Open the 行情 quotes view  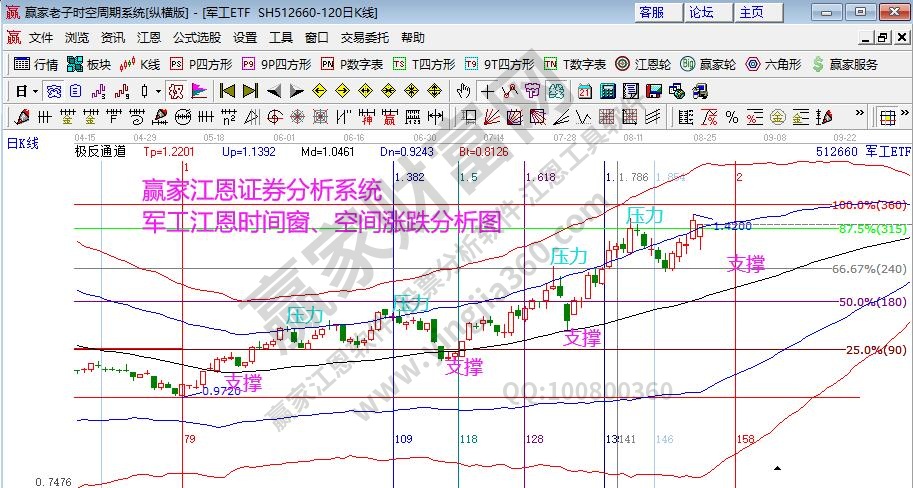[x=36, y=64]
